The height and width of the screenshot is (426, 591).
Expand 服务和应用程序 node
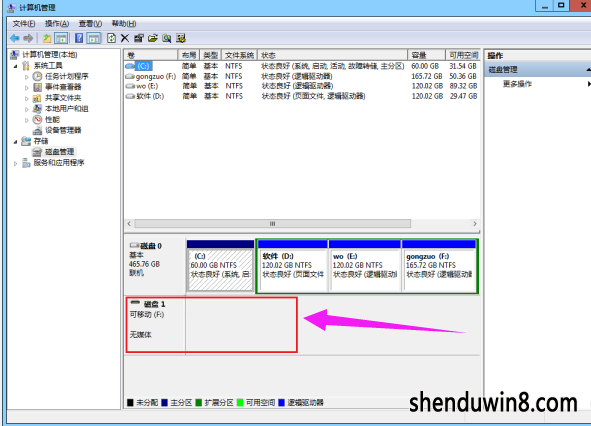tap(15, 163)
